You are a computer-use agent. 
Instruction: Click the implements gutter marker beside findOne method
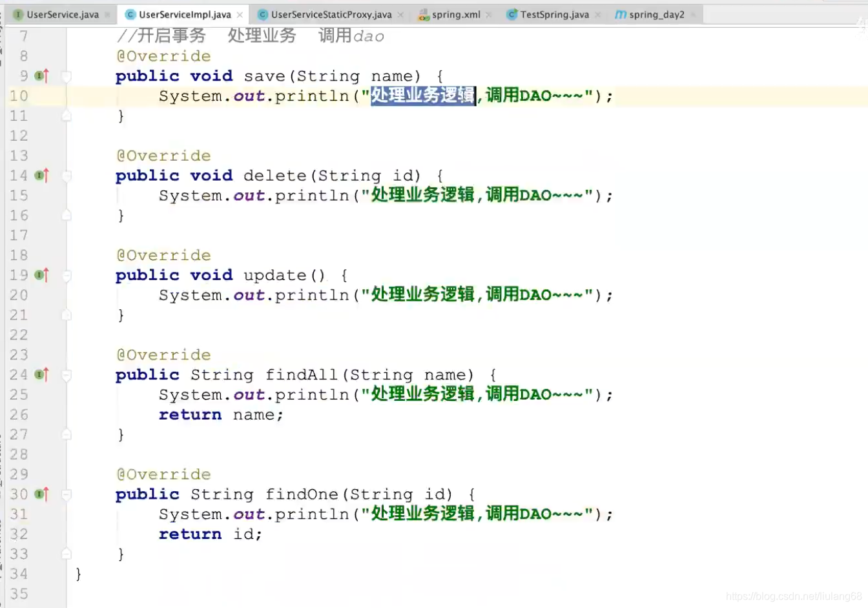point(42,494)
